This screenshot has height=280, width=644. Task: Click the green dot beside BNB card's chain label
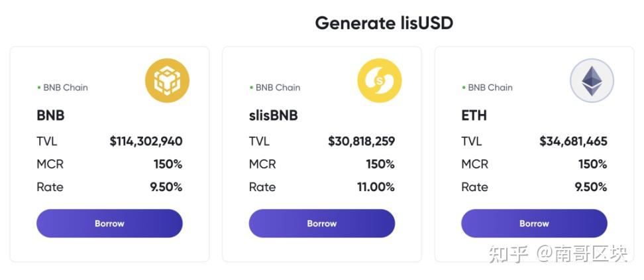(39, 88)
